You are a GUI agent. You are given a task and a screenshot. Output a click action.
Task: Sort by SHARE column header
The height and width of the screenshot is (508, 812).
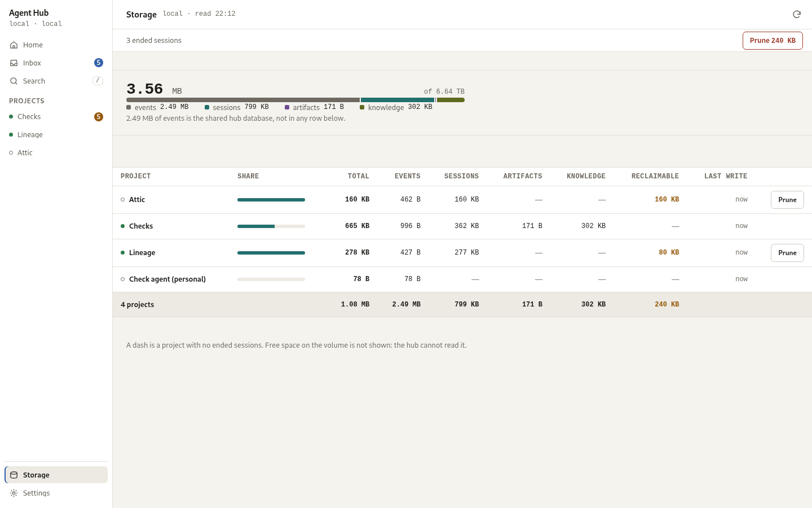248,177
